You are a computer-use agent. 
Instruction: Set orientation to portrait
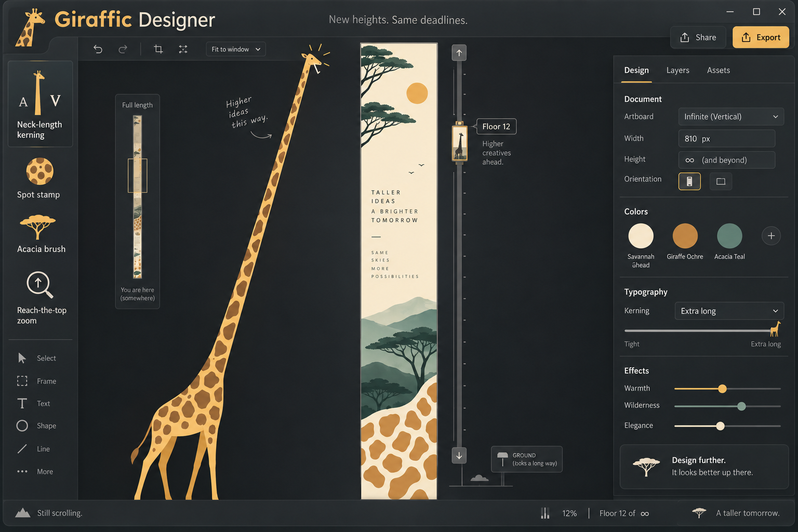click(689, 181)
